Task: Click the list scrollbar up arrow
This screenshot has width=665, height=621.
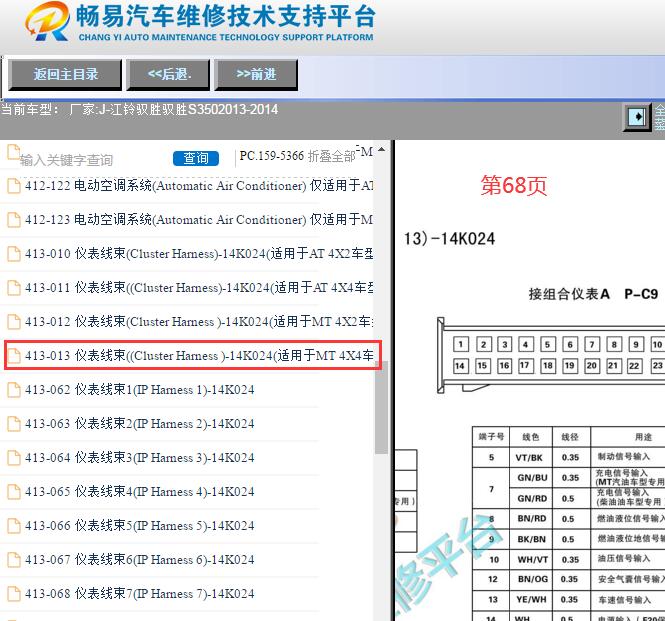Action: 382,149
